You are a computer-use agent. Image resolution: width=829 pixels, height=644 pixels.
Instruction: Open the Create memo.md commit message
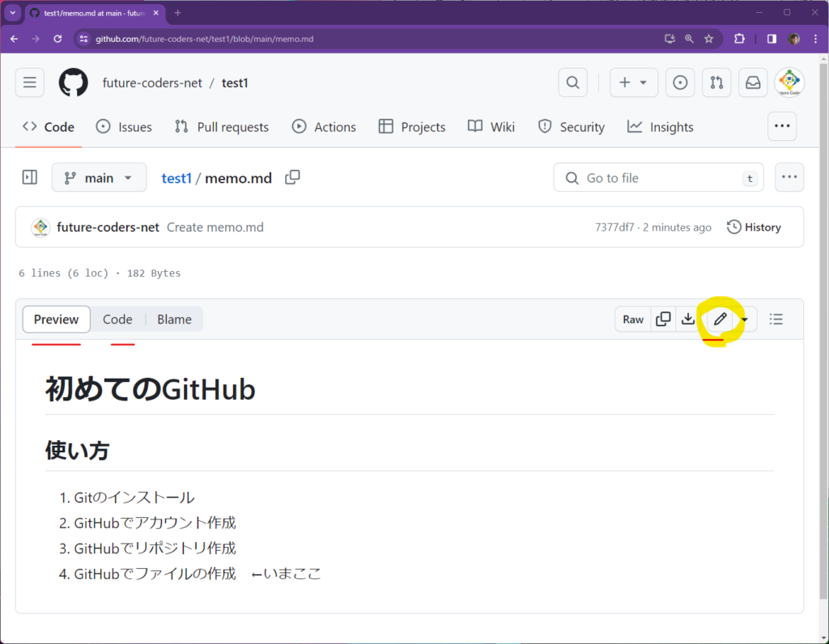click(x=215, y=227)
